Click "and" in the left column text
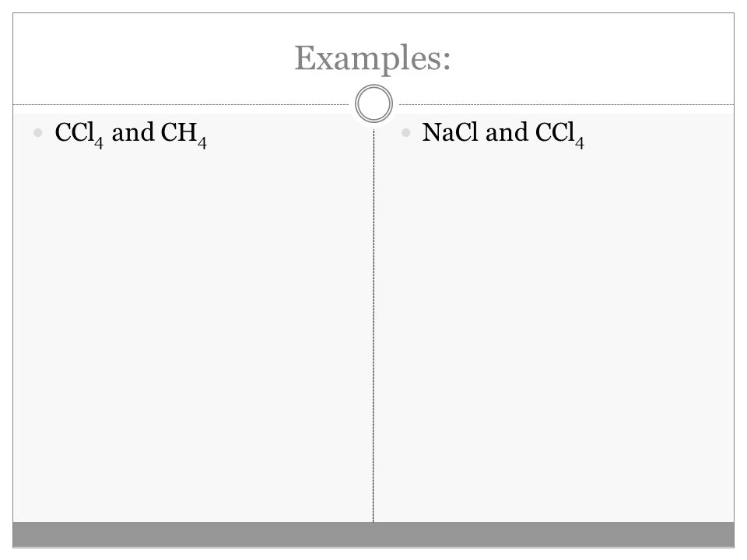This screenshot has height=560, width=747. pyautogui.click(x=133, y=132)
